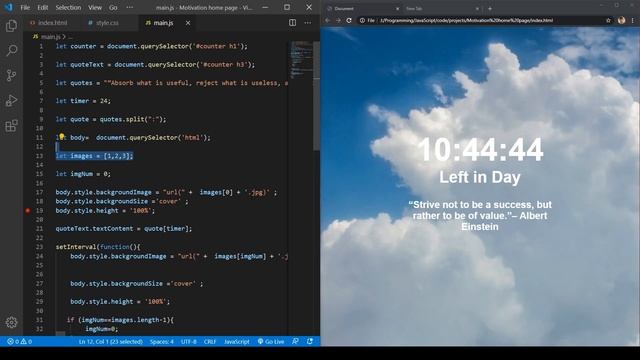Close the New Tab browser tab
The image size is (640, 360).
(x=477, y=9)
